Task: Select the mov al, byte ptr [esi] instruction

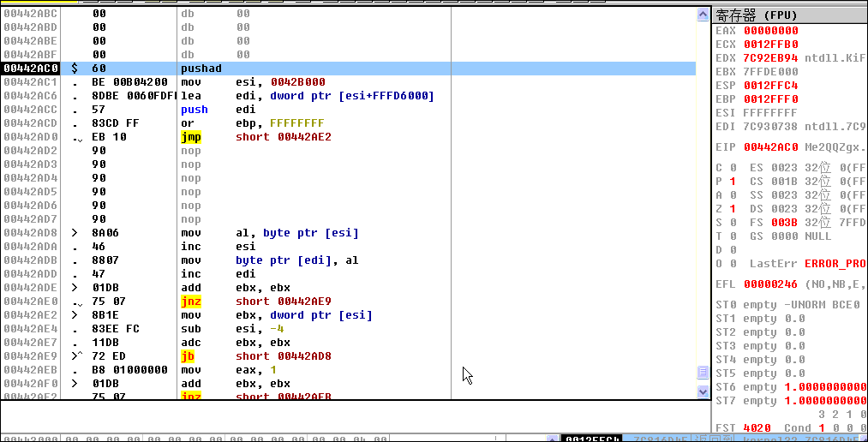Action: (x=270, y=233)
